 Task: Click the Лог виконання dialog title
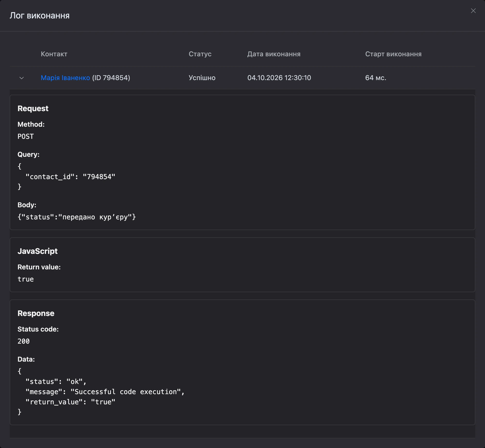pos(40,16)
